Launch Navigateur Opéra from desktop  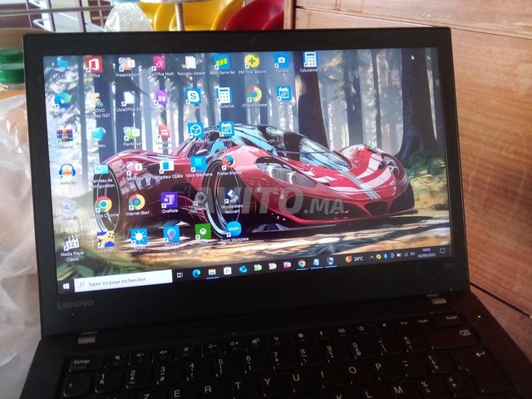tap(167, 170)
